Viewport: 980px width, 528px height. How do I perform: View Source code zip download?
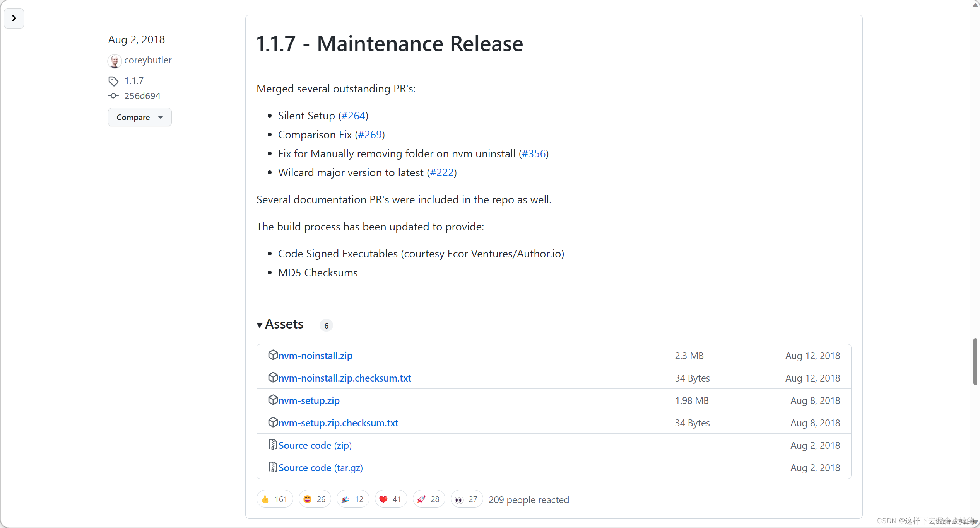pos(315,445)
